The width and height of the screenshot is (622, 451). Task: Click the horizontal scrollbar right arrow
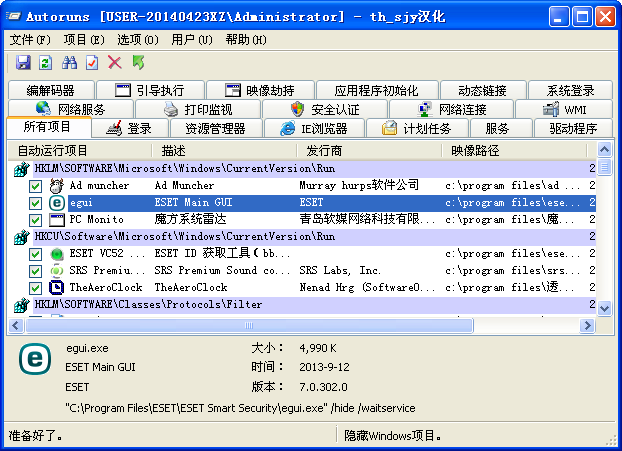[587, 326]
